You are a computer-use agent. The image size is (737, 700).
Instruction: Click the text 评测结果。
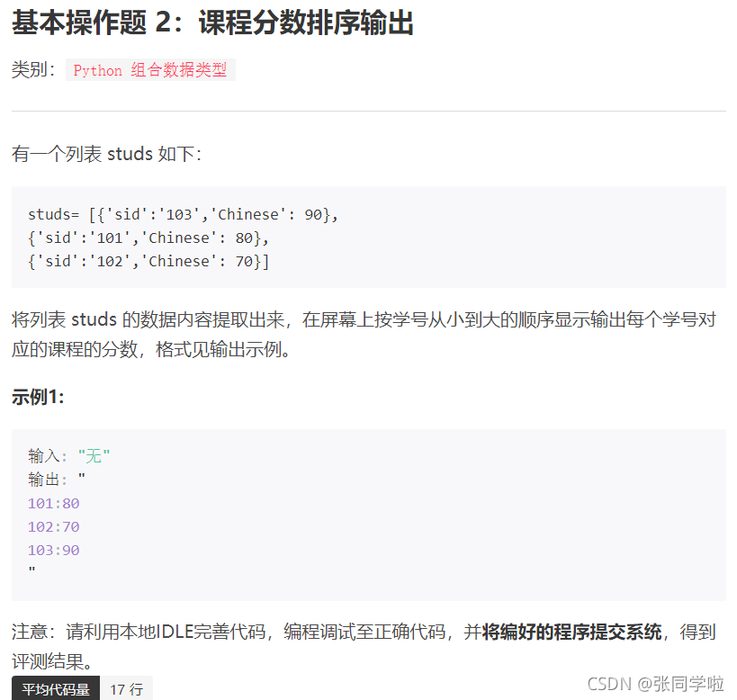tap(52, 661)
